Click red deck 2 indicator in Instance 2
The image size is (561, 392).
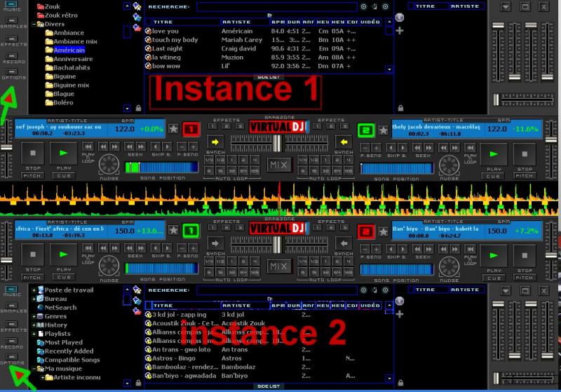[366, 231]
